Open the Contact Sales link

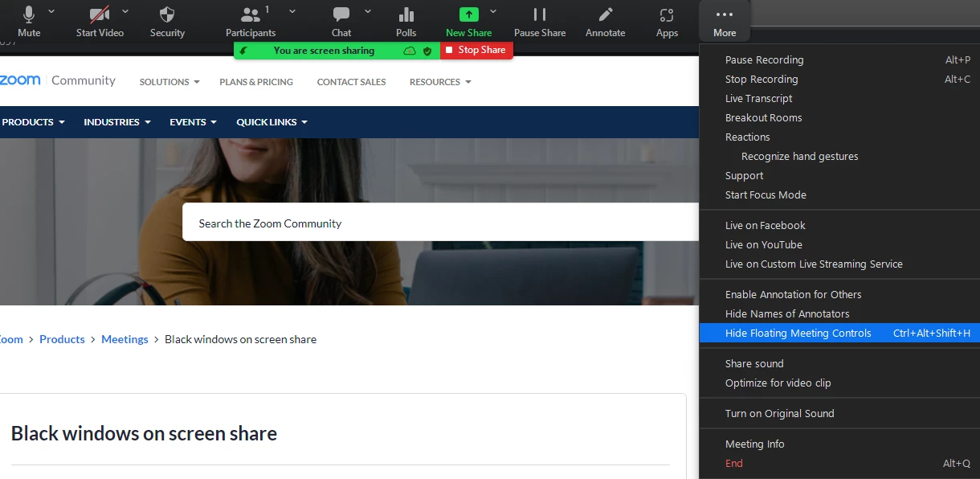351,82
